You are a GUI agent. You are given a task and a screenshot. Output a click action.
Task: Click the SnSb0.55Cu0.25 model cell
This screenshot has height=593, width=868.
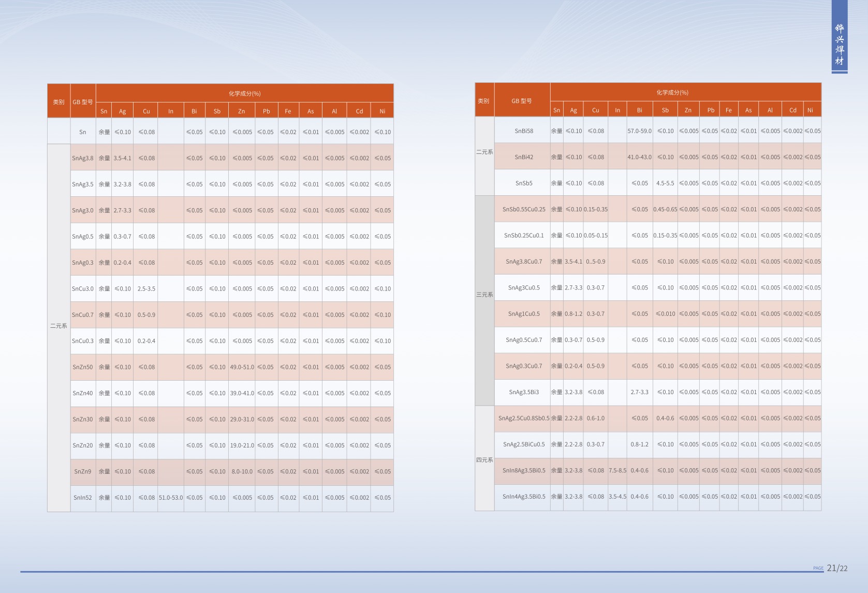tap(523, 209)
